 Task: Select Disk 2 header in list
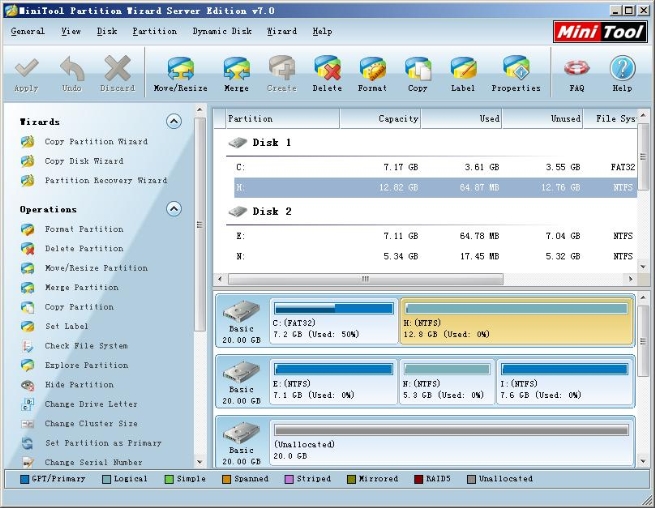[x=259, y=212]
